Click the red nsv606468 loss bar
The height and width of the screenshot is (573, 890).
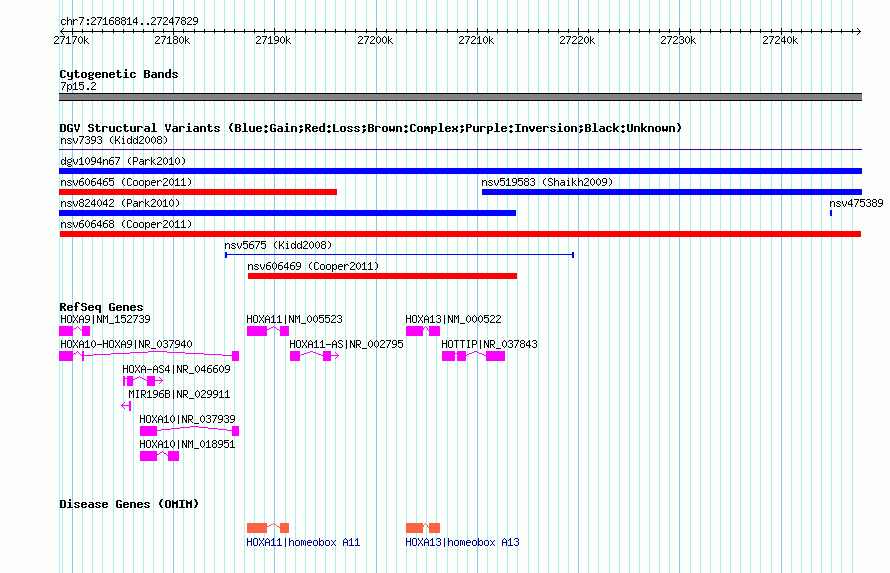[x=460, y=234]
